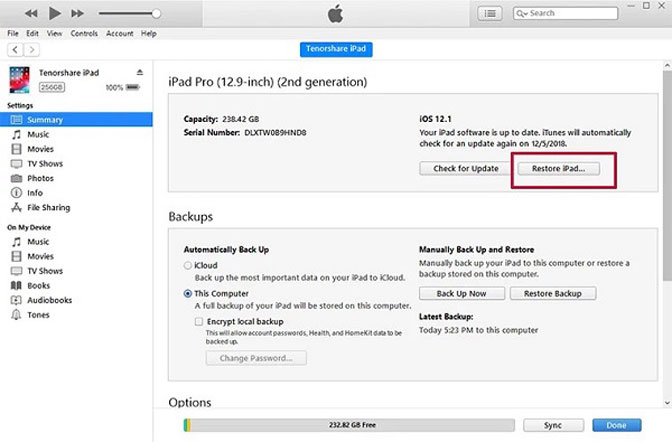The height and width of the screenshot is (442, 672).
Task: Click the storage capacity bar
Action: [x=349, y=425]
